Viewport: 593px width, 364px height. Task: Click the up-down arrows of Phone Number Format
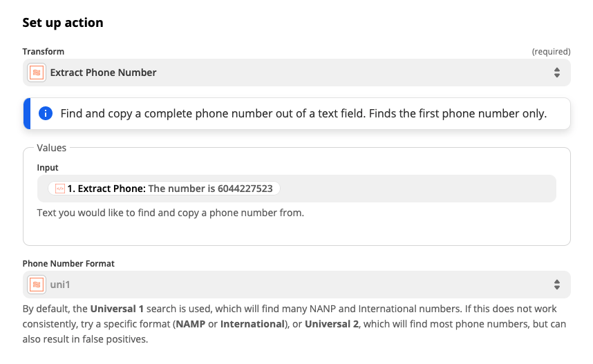pos(556,285)
